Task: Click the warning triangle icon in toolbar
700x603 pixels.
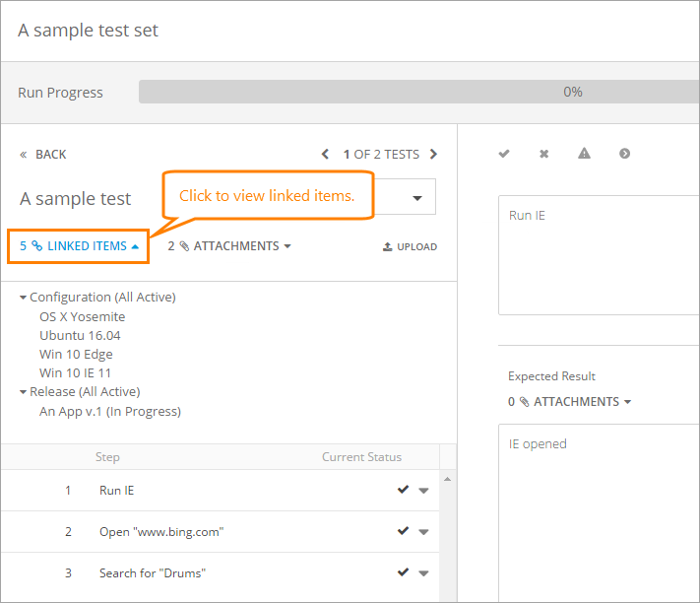Action: point(584,154)
